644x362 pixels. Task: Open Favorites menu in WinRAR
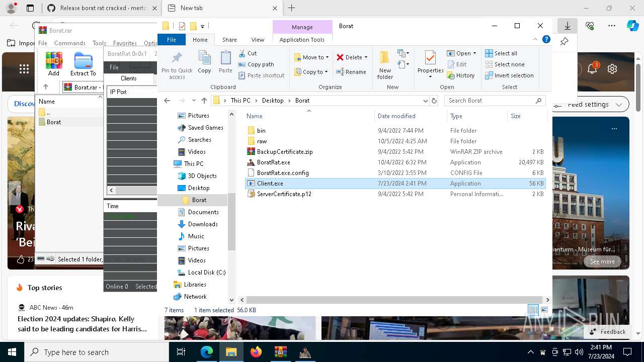[x=125, y=43]
